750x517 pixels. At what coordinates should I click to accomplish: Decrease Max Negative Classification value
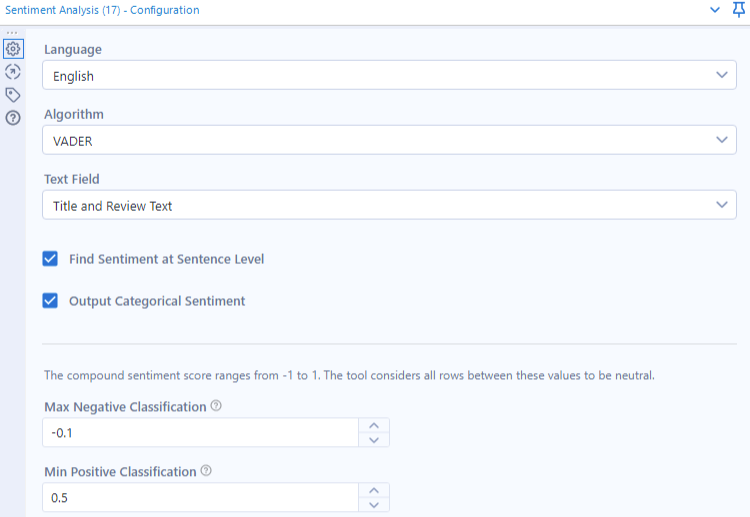pos(374,440)
